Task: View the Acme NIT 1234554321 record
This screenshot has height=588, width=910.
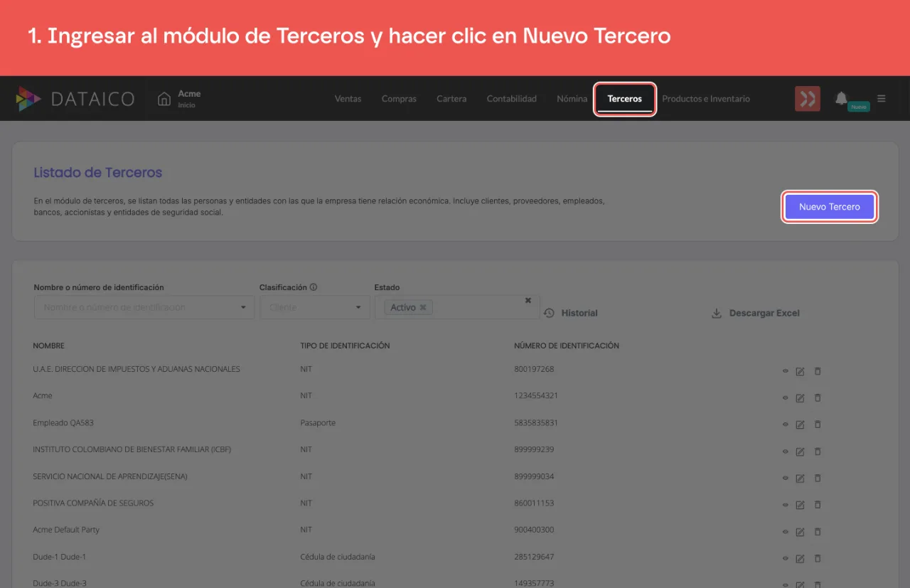Action: [786, 397]
